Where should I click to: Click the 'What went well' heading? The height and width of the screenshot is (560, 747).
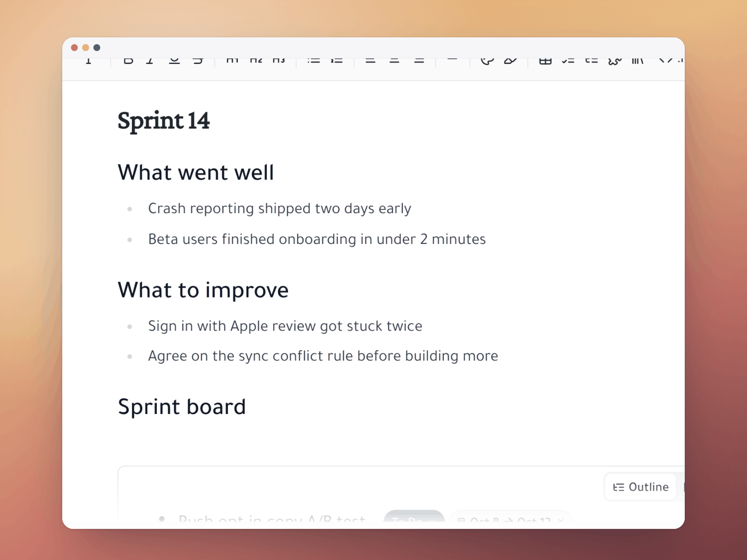click(x=196, y=172)
